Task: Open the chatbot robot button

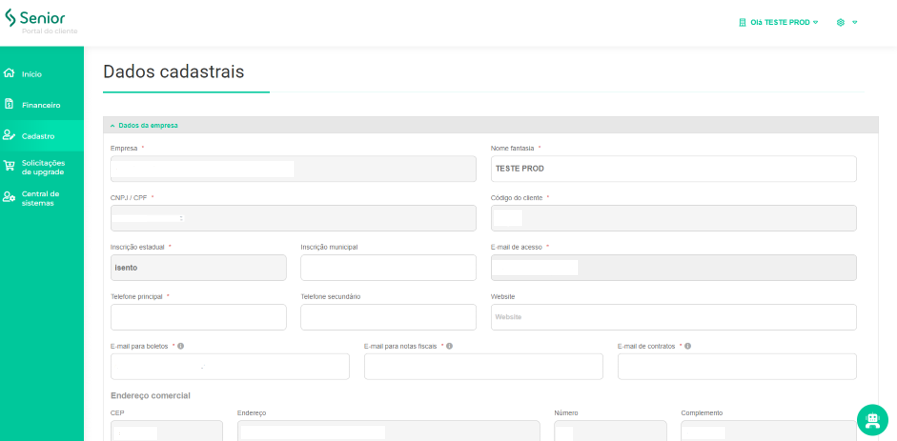Action: point(872,420)
